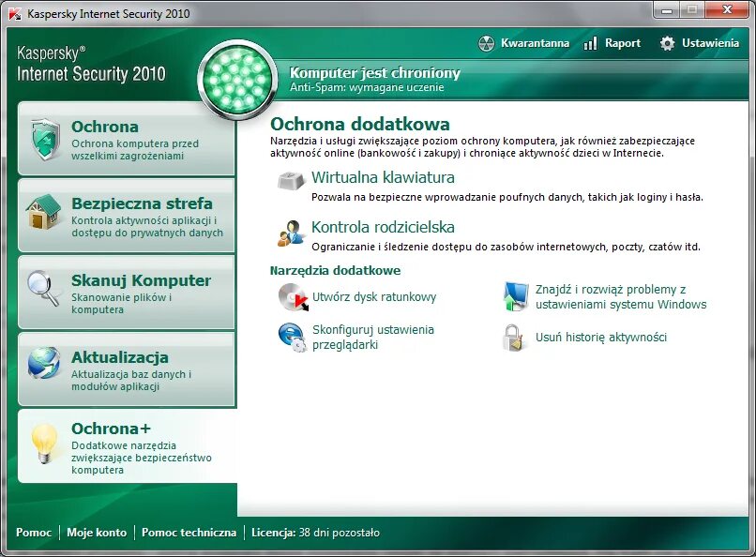Open the Raport link

tap(623, 43)
